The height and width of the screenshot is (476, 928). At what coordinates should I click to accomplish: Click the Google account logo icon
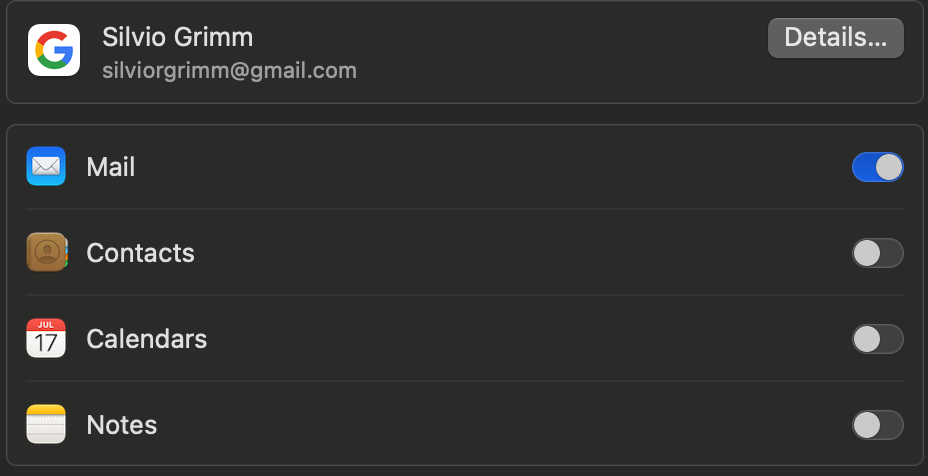[x=54, y=50]
